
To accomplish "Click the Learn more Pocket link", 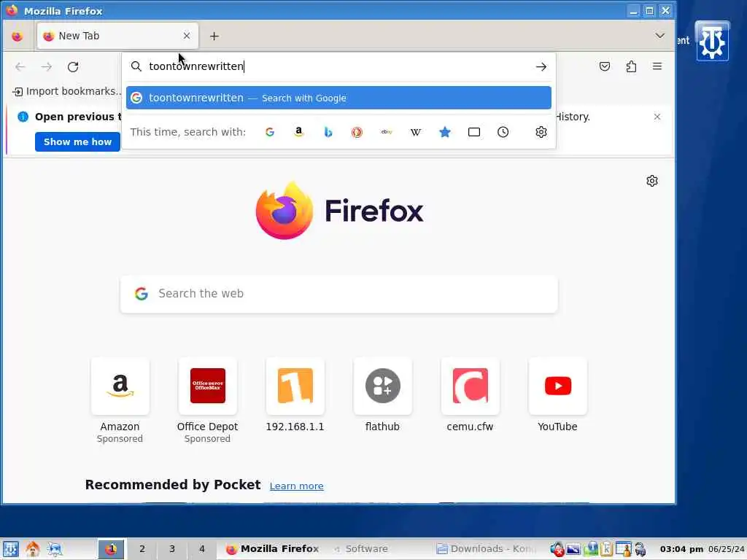I will [x=296, y=486].
